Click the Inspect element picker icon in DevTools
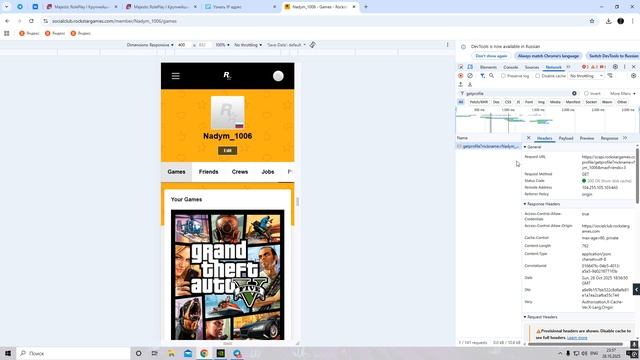This screenshot has width=640, height=360. [x=460, y=67]
